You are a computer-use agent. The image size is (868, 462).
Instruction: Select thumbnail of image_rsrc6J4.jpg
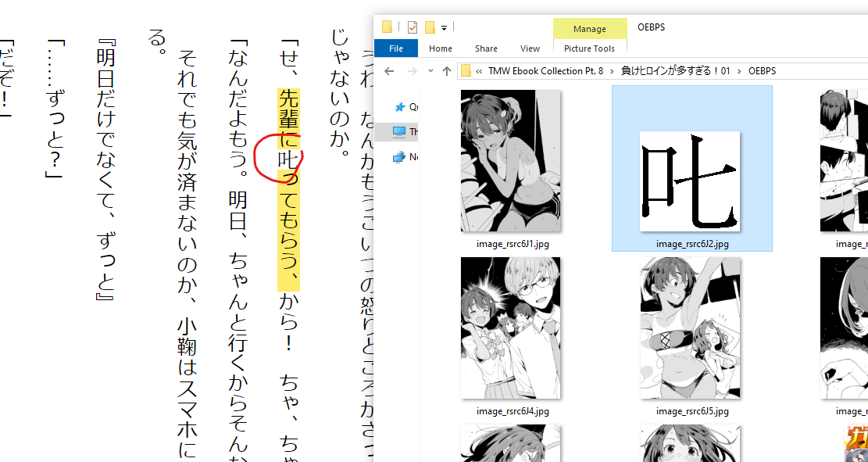point(510,328)
